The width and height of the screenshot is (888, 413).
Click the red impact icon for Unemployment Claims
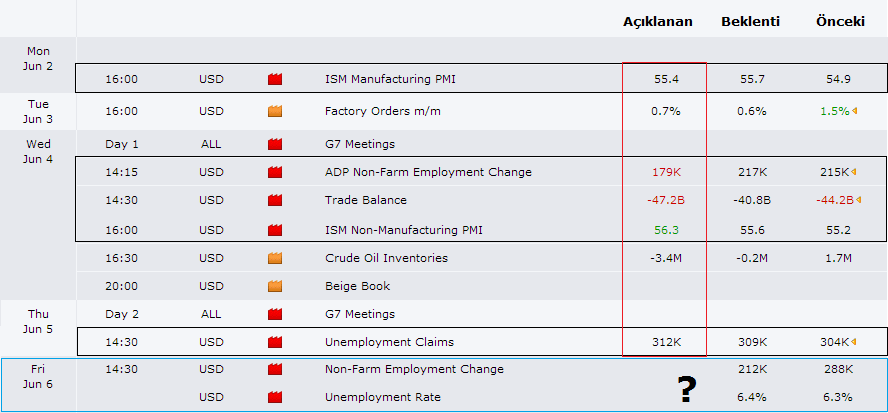click(275, 342)
